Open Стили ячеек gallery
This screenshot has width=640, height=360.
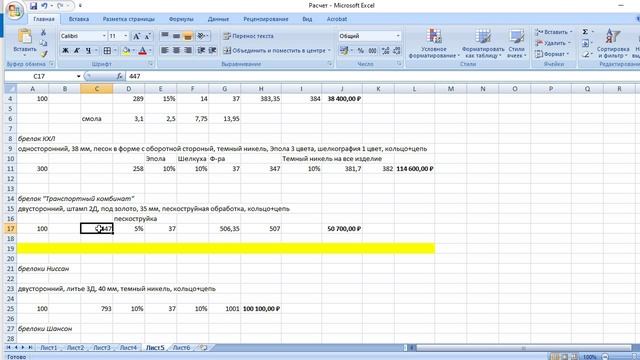pos(516,43)
